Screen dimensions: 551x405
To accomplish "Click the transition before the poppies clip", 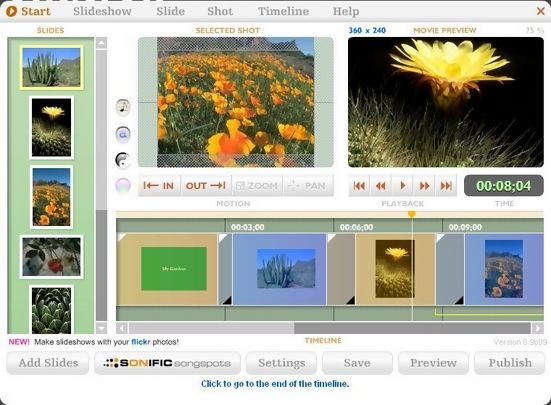I will pyautogui.click(x=450, y=269).
